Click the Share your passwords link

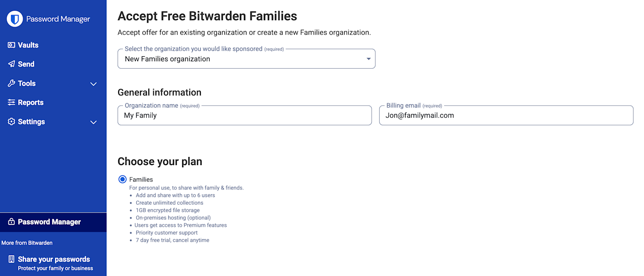tap(55, 259)
